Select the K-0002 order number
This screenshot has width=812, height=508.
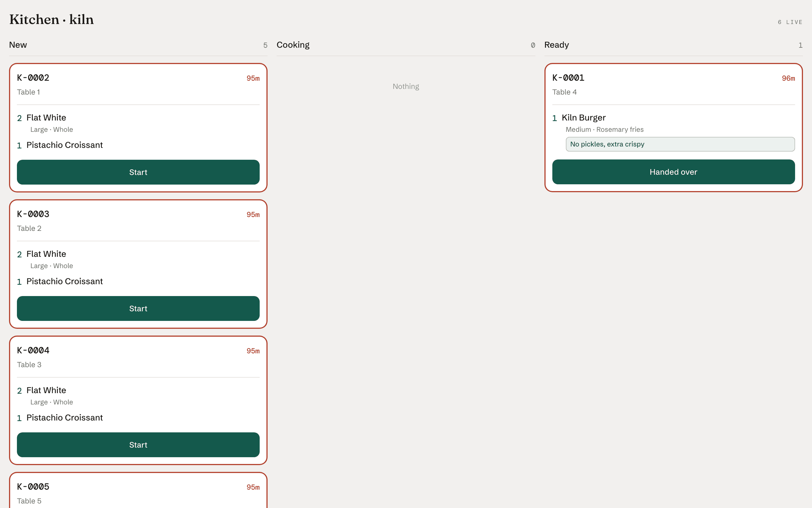point(33,78)
